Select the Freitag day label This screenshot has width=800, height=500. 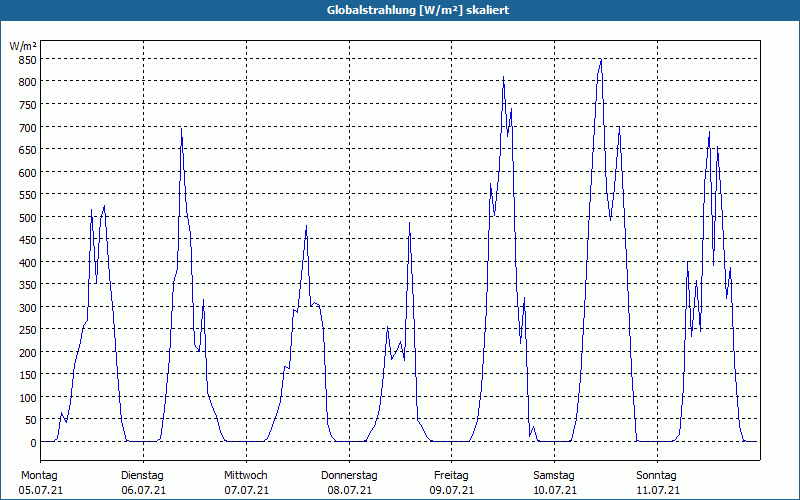tap(451, 475)
